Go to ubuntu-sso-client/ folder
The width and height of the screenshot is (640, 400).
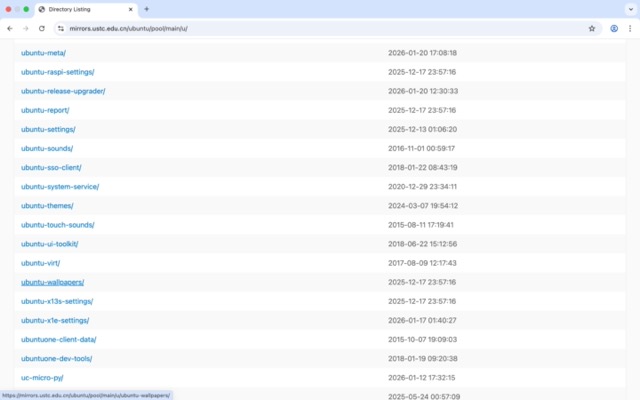[x=51, y=168]
